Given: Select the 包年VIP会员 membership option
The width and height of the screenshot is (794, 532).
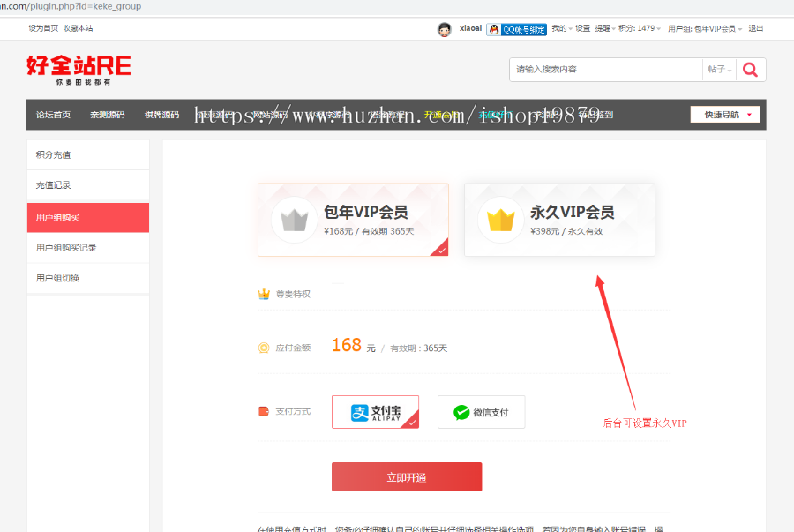Looking at the screenshot, I should coord(353,219).
